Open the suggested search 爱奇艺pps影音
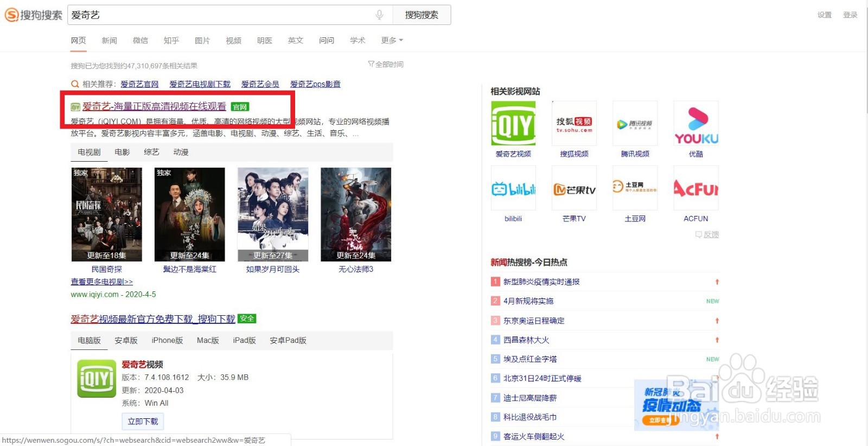The width and height of the screenshot is (868, 446). point(315,84)
